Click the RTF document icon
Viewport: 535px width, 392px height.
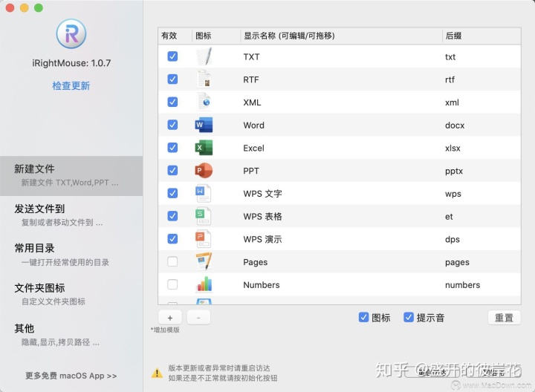(204, 79)
